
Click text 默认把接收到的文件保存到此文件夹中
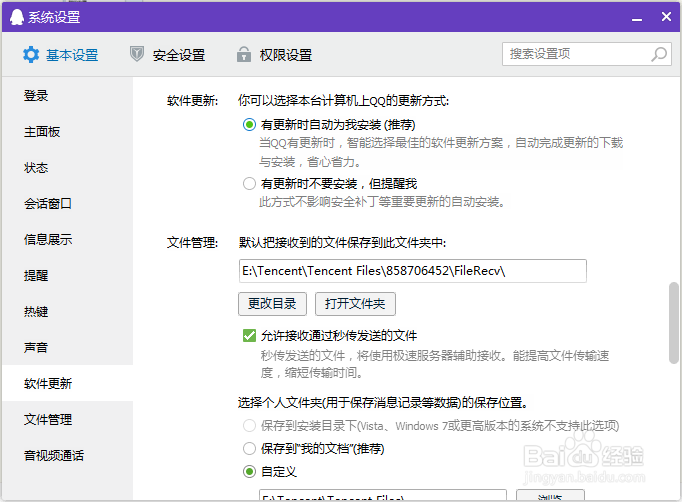click(x=342, y=243)
